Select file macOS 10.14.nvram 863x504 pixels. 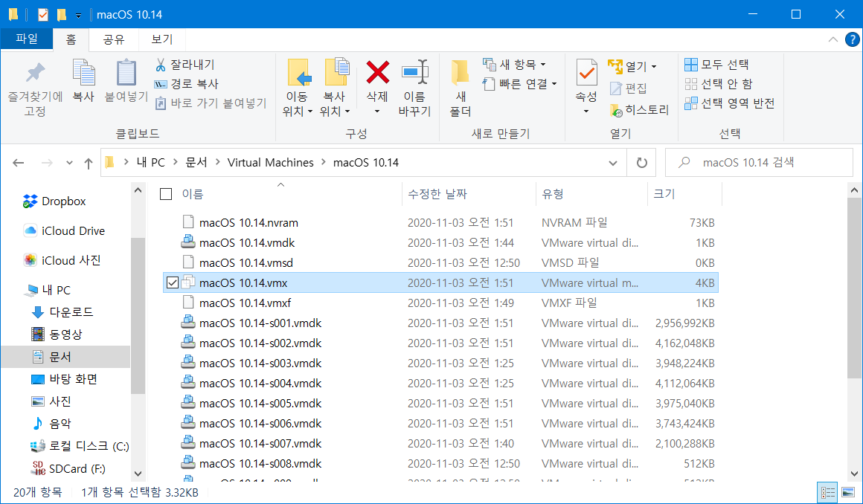(248, 223)
